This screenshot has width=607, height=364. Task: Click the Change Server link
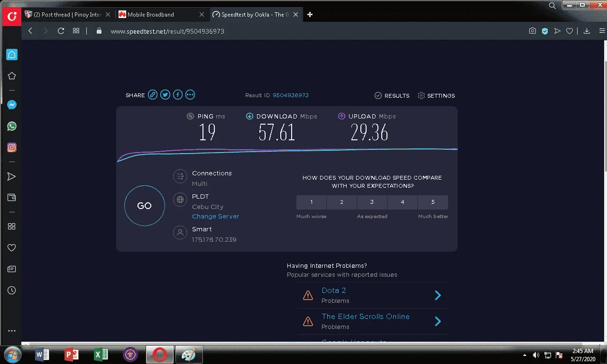(215, 217)
